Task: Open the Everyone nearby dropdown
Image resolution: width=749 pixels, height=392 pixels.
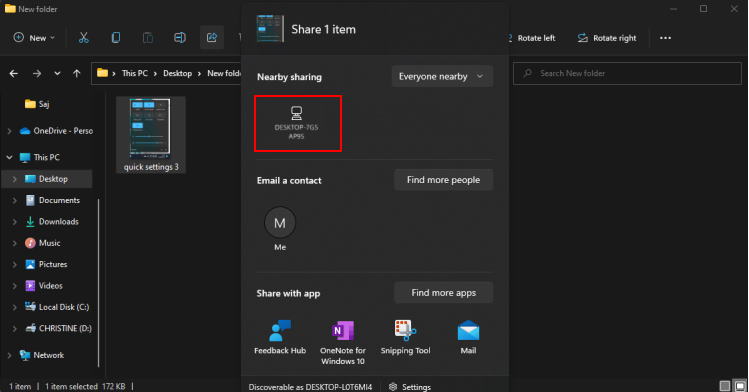Action: coord(442,76)
